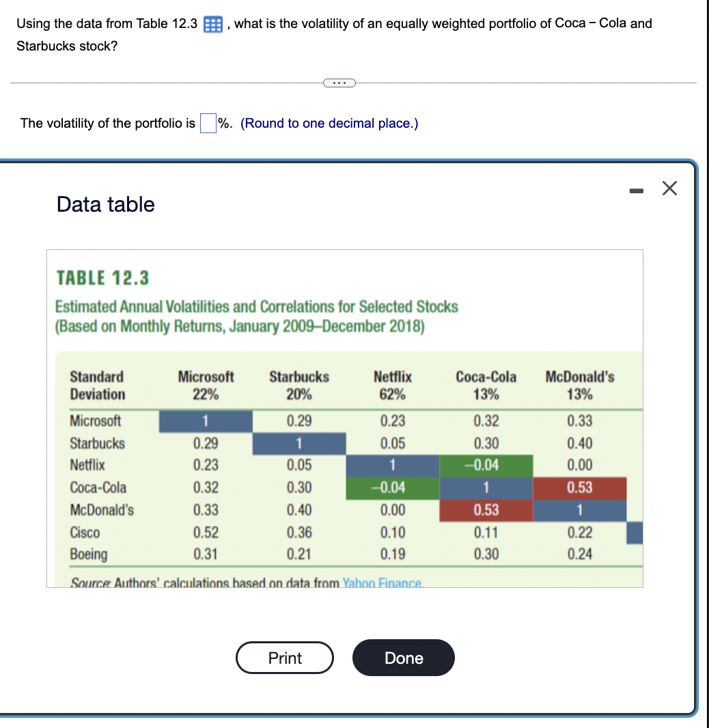This screenshot has height=728, width=709.
Task: Click the Done button
Action: click(x=403, y=658)
